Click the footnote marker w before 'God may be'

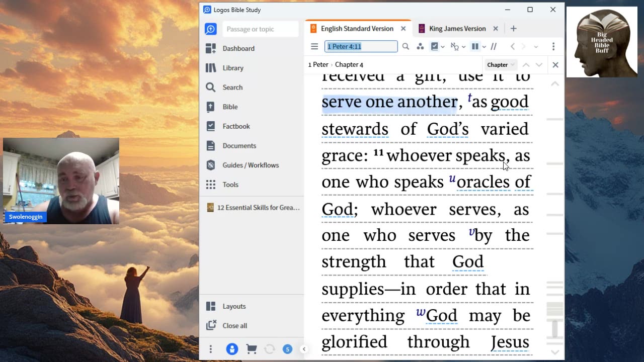click(421, 312)
